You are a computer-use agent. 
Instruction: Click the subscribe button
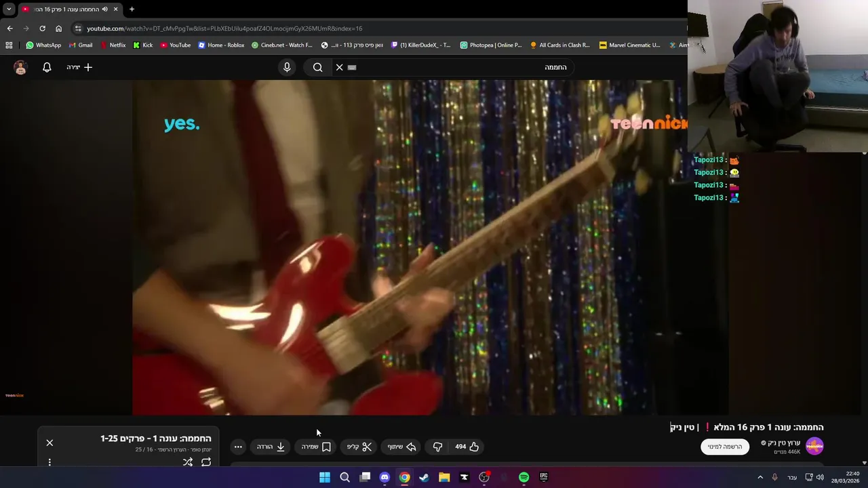[725, 447]
